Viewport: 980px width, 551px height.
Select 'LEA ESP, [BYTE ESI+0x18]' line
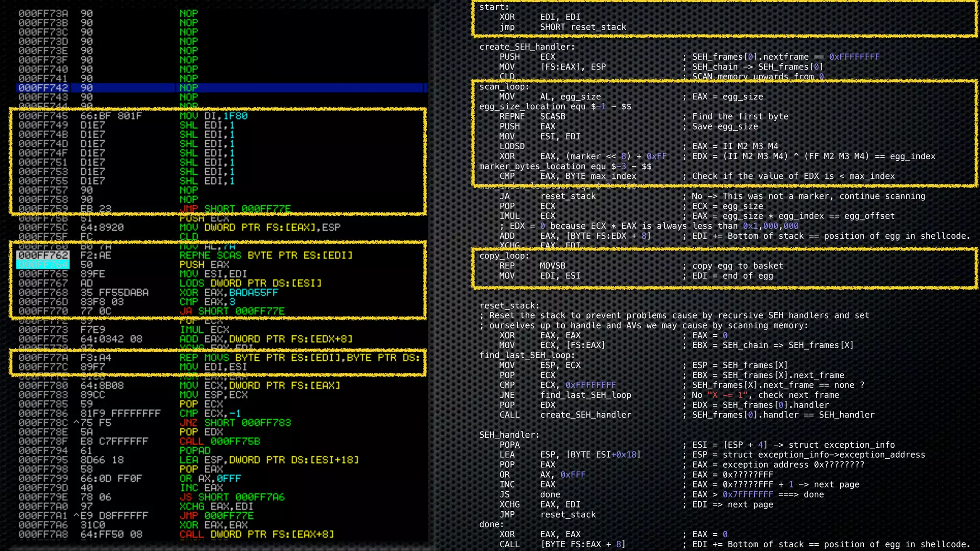pyautogui.click(x=570, y=455)
